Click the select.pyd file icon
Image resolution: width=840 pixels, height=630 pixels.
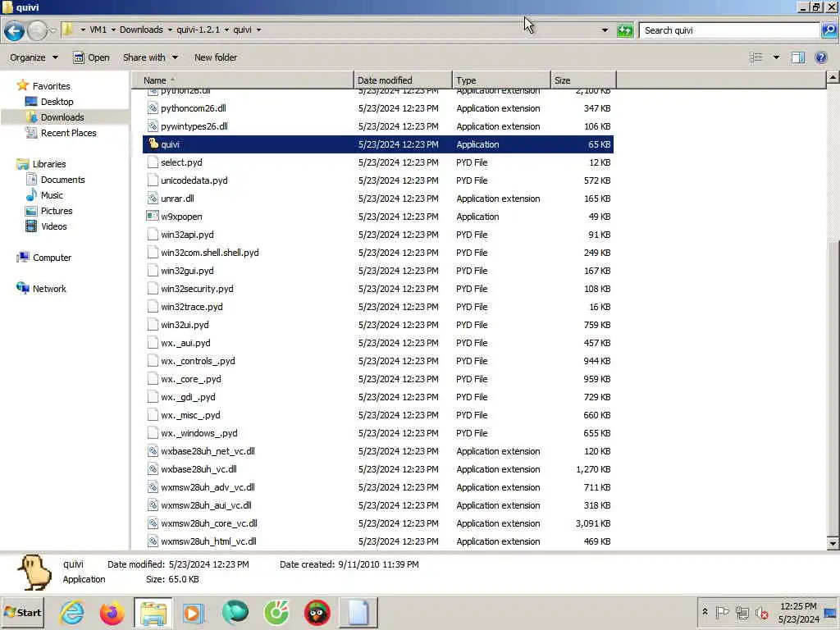click(153, 162)
